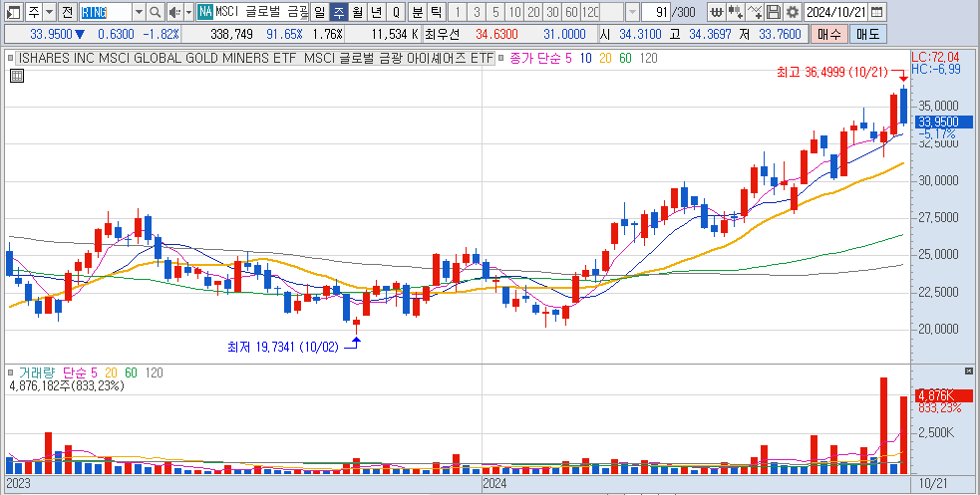The width and height of the screenshot is (980, 495).
Task: Click the 2024/10/21 date field
Action: click(x=836, y=11)
